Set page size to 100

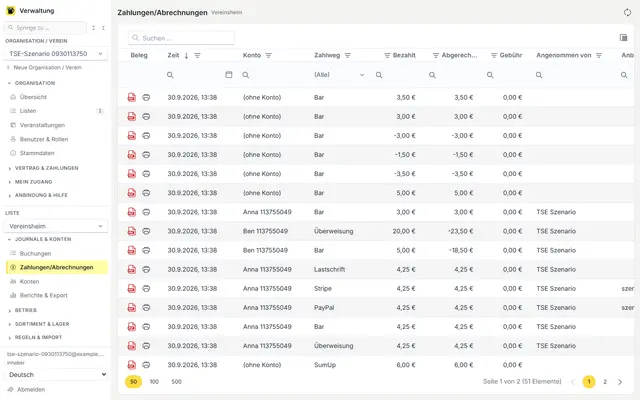[154, 382]
